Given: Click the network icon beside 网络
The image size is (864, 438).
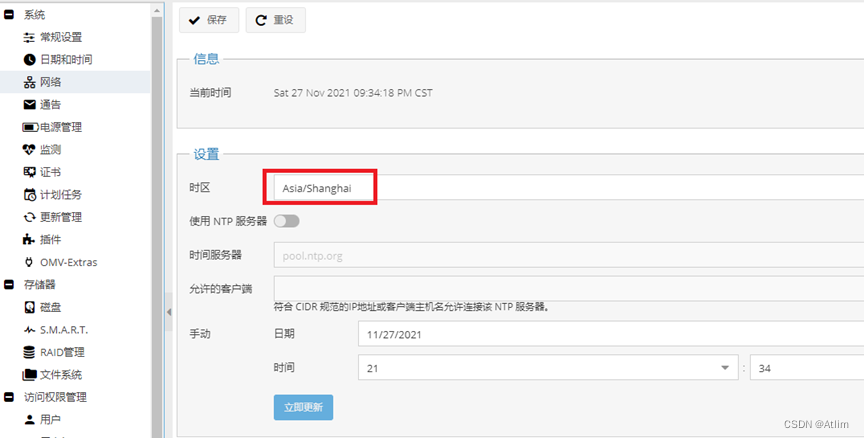Looking at the screenshot, I should tap(29, 82).
